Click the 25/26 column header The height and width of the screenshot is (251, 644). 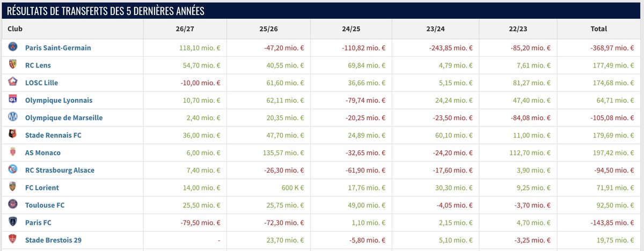(268, 29)
